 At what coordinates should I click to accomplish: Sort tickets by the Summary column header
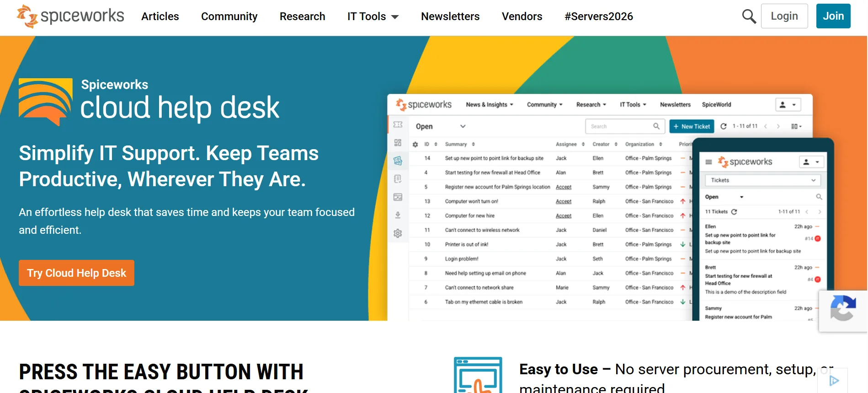460,144
